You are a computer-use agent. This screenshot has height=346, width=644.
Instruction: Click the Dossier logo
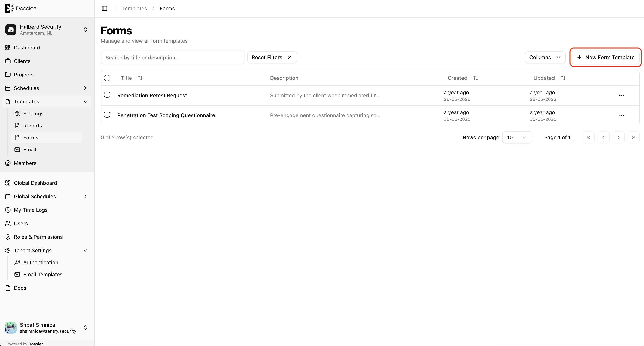[21, 8]
